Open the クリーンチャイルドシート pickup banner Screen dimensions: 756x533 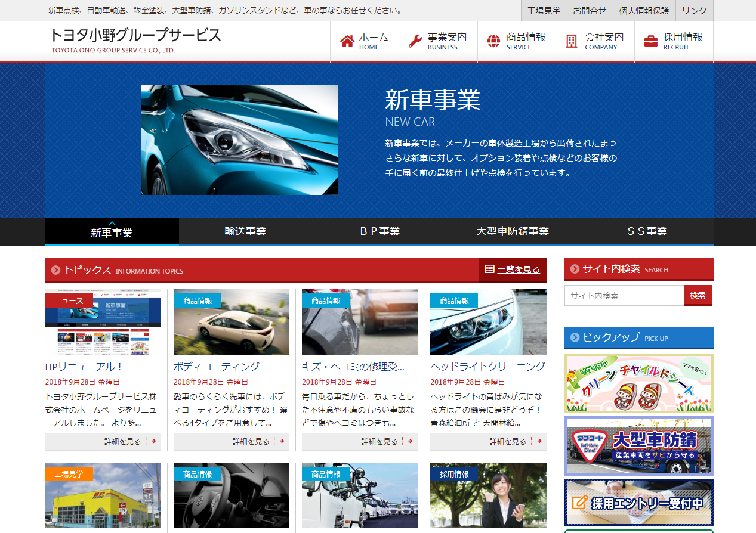(639, 383)
